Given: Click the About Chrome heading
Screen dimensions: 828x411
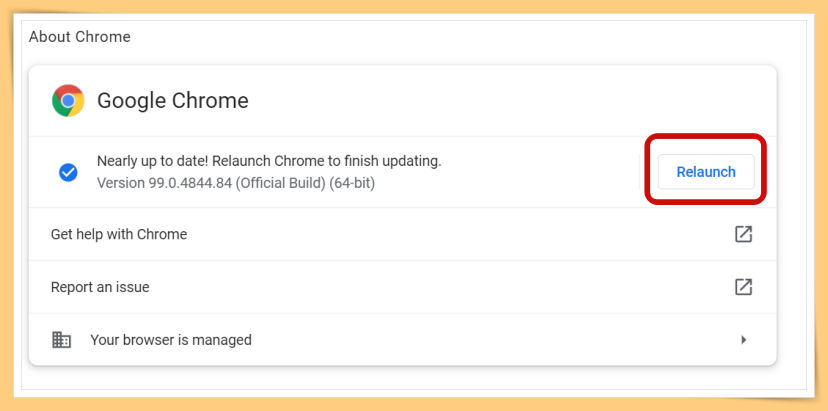Looking at the screenshot, I should click(79, 37).
